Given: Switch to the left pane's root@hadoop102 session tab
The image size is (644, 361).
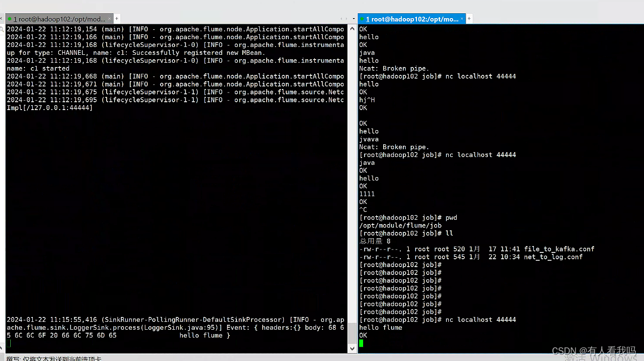Looking at the screenshot, I should coord(59,19).
